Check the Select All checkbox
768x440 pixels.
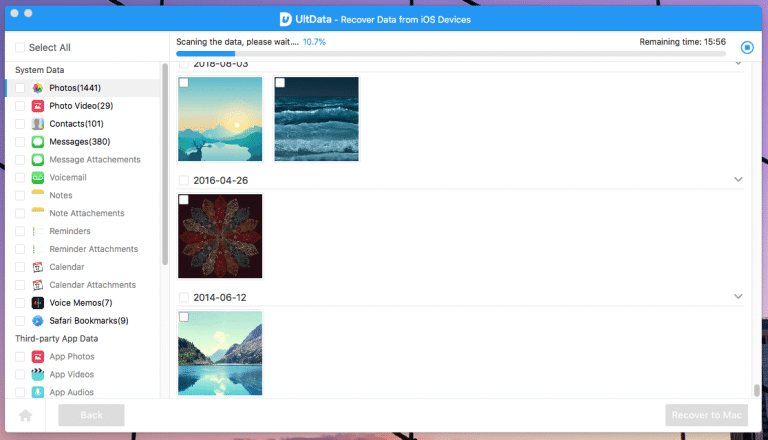[20, 47]
